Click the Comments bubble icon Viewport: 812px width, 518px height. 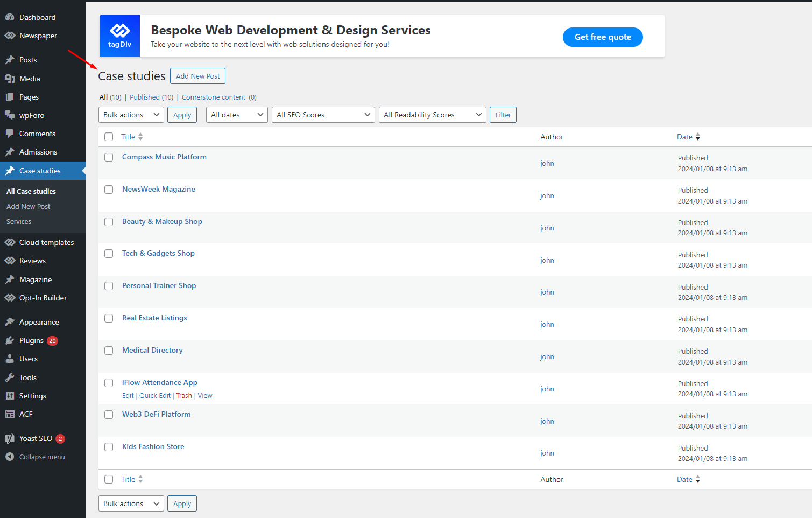point(10,134)
